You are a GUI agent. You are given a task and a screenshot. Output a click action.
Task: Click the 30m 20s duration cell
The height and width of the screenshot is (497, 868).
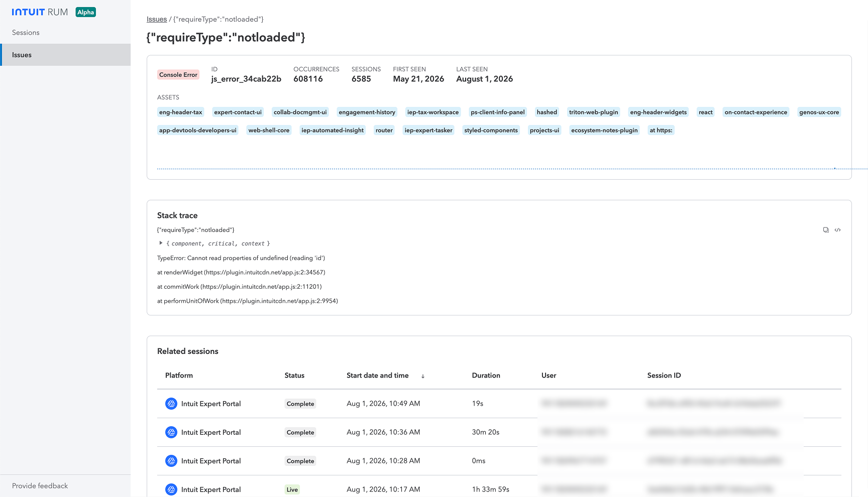486,432
